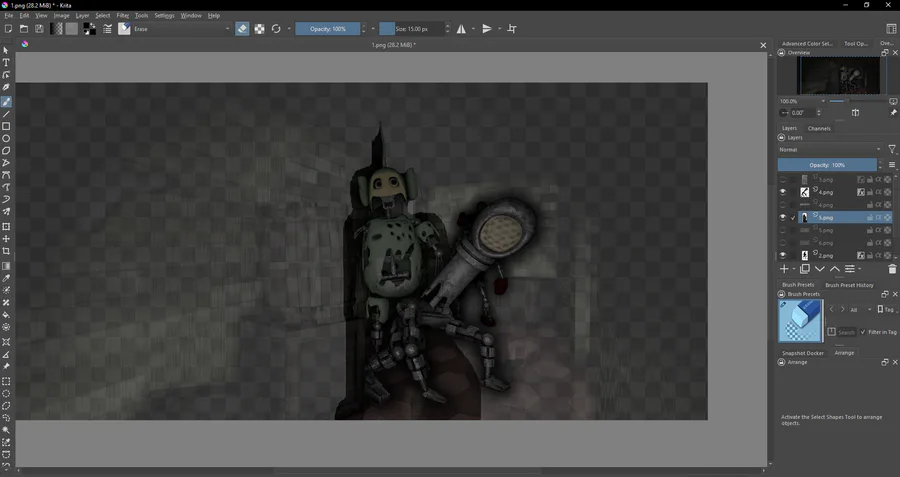900x477 pixels.
Task: Toggle Filter in Tag checkbox
Action: tap(863, 332)
